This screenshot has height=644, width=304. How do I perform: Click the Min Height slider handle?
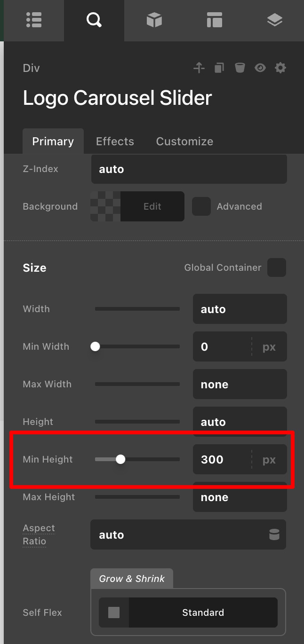point(120,459)
